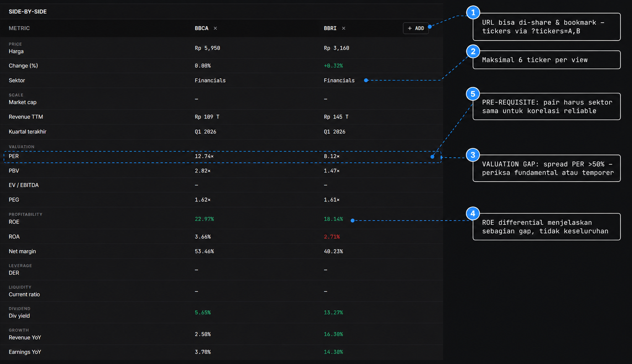Click BBRI price Rp 3,160
Image resolution: width=632 pixels, height=364 pixels.
tap(336, 48)
